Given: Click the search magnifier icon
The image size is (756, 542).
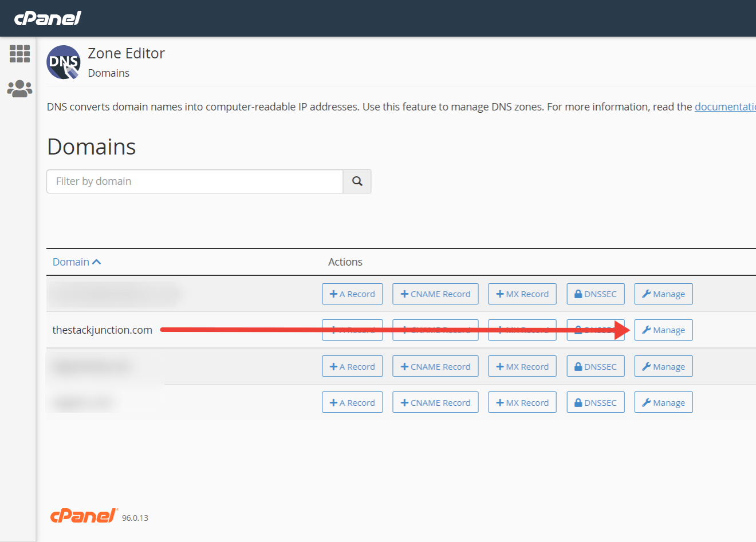Looking at the screenshot, I should 357,181.
